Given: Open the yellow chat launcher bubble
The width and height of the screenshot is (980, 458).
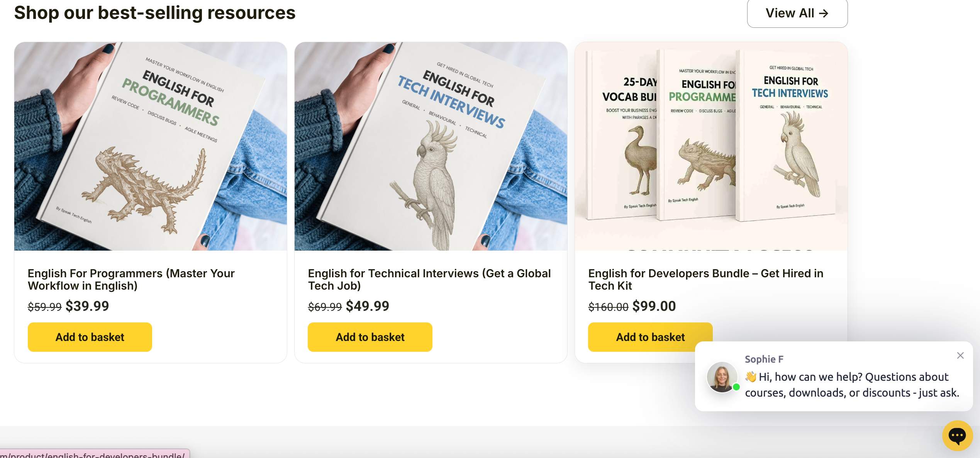Looking at the screenshot, I should (x=957, y=436).
